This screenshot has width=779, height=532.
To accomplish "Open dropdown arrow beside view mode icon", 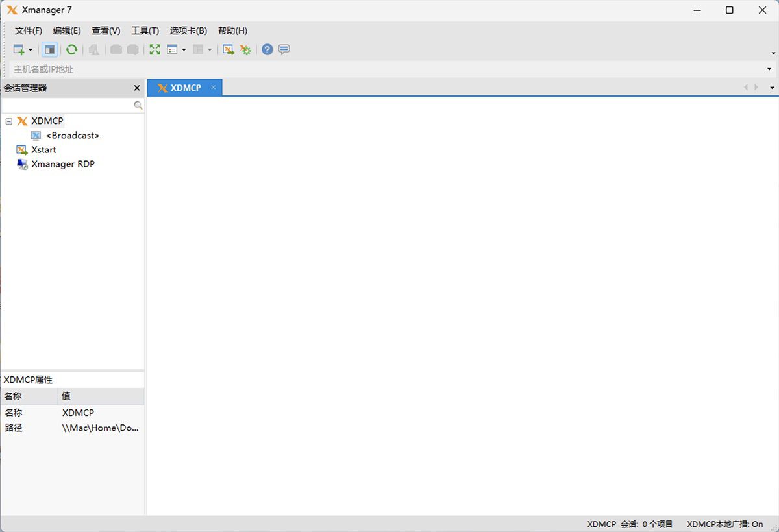I will pos(184,50).
